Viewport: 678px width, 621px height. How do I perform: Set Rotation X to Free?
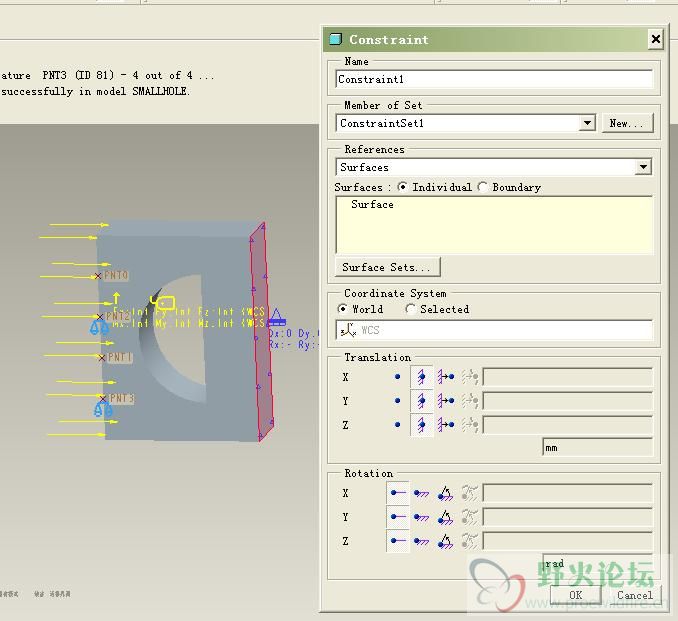pyautogui.click(x=398, y=493)
